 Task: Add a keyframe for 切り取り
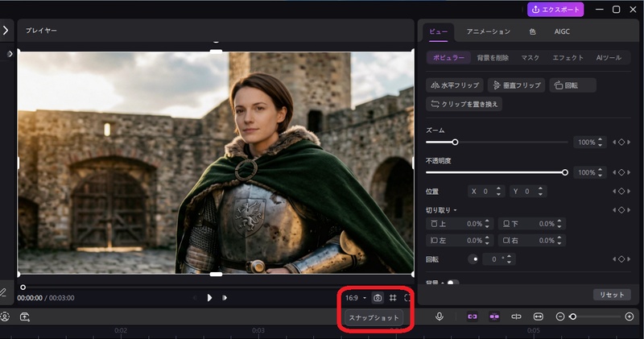(621, 210)
